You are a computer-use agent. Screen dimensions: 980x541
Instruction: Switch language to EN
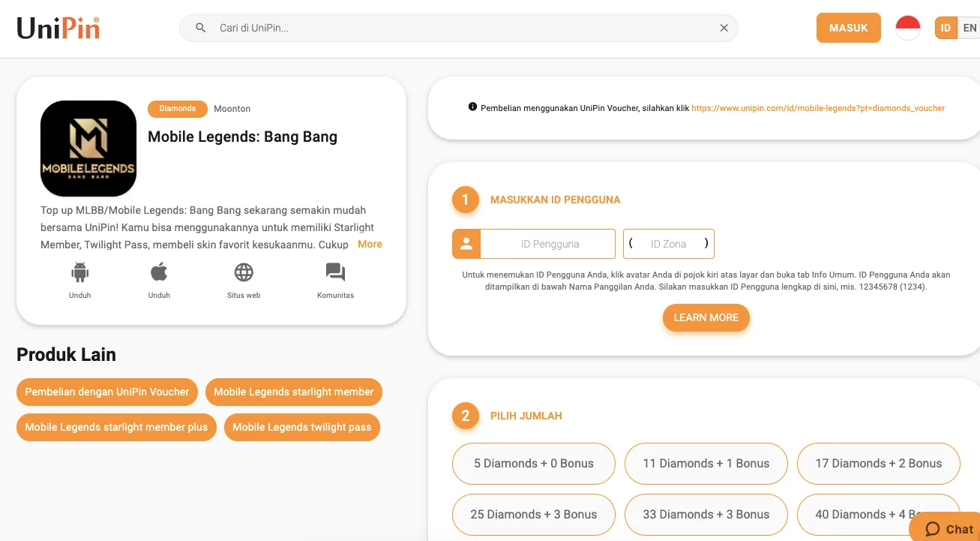coord(970,28)
